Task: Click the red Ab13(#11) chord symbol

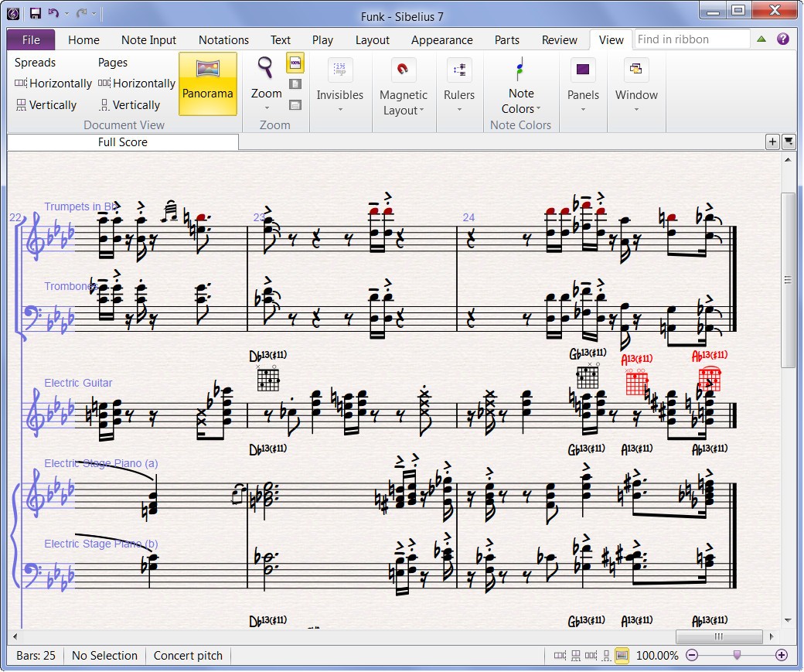Action: (710, 356)
